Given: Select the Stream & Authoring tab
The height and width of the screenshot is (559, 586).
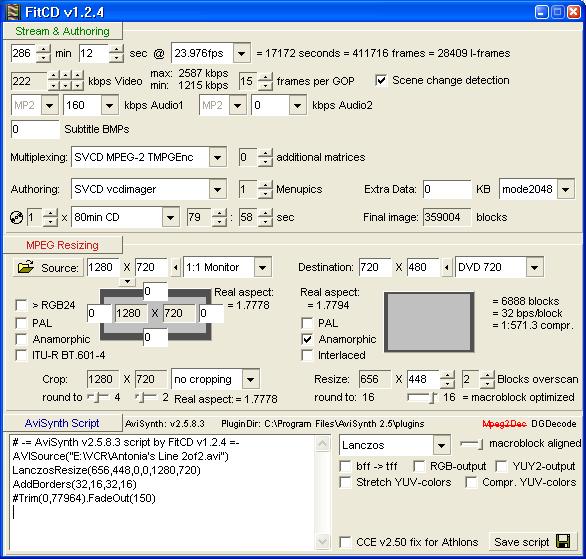Looking at the screenshot, I should pos(62,31).
